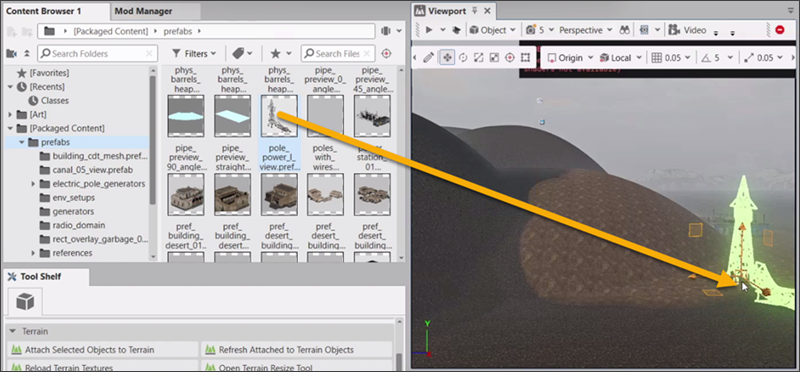Toggle the angle snap icon
The height and width of the screenshot is (372, 800).
coord(706,58)
